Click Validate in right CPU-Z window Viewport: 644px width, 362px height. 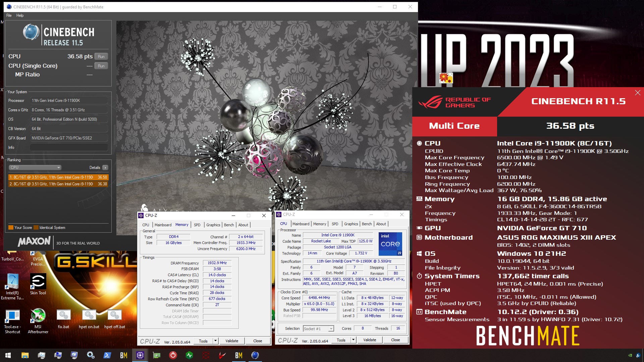click(370, 340)
